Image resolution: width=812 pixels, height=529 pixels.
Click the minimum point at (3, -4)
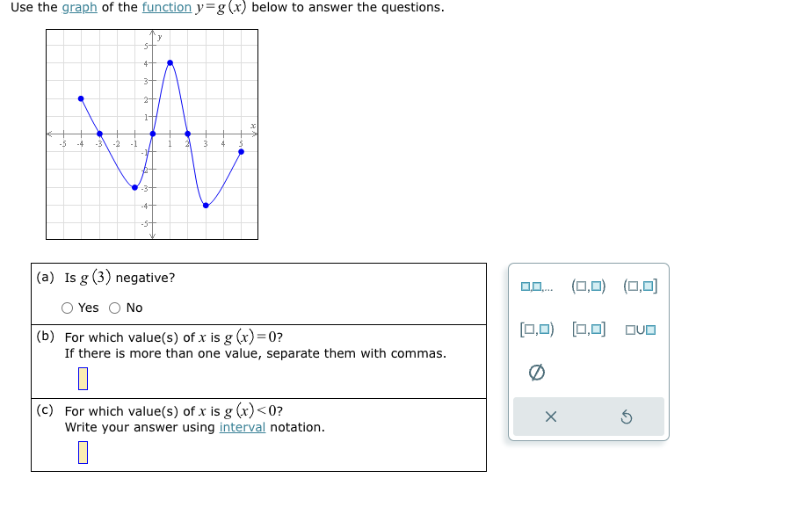coord(206,205)
